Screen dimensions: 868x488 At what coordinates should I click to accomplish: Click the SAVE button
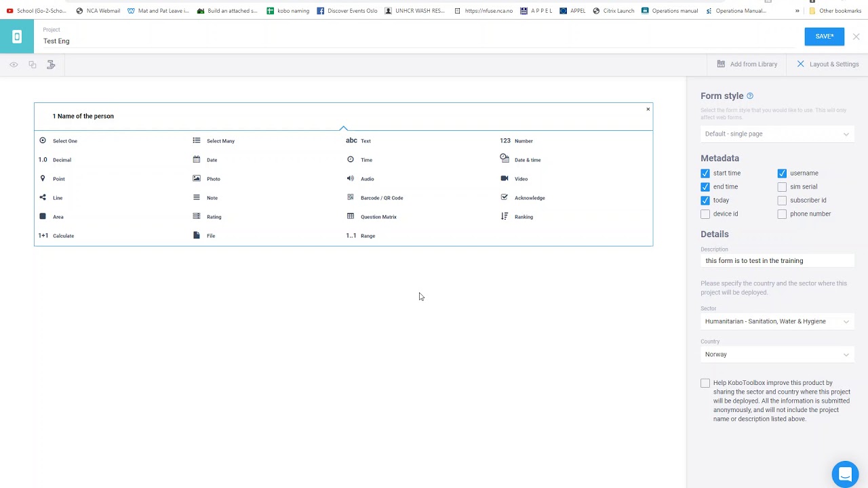825,37
